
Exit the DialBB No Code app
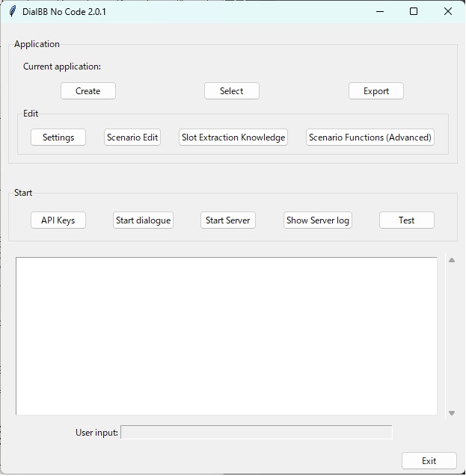429,461
